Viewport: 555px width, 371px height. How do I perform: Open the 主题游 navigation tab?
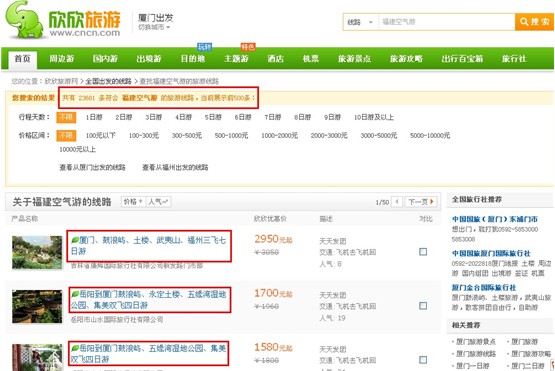coord(236,59)
